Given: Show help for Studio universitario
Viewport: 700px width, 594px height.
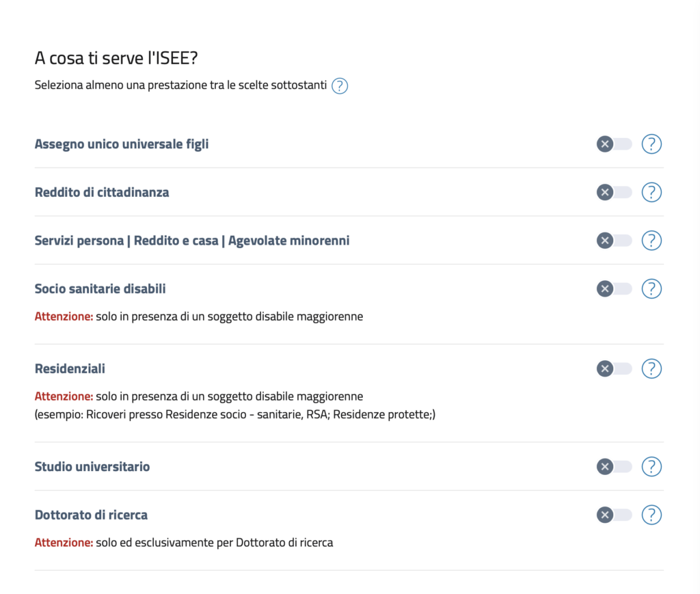Looking at the screenshot, I should pyautogui.click(x=651, y=466).
